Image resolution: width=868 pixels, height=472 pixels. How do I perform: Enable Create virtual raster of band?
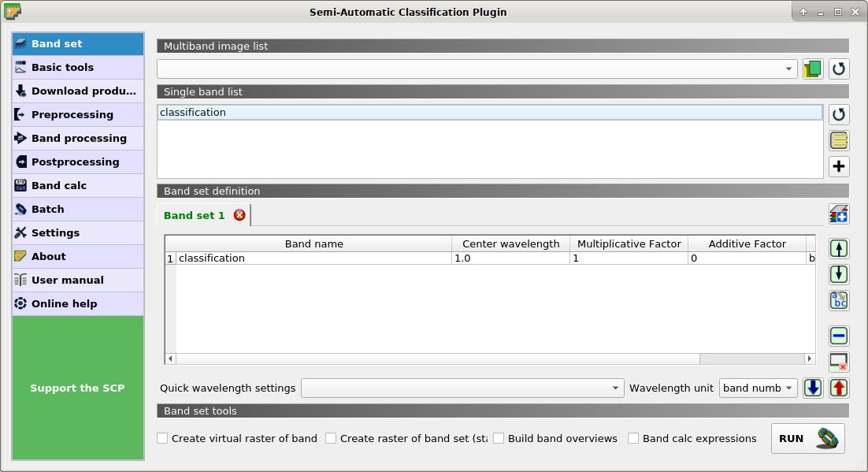coord(162,438)
